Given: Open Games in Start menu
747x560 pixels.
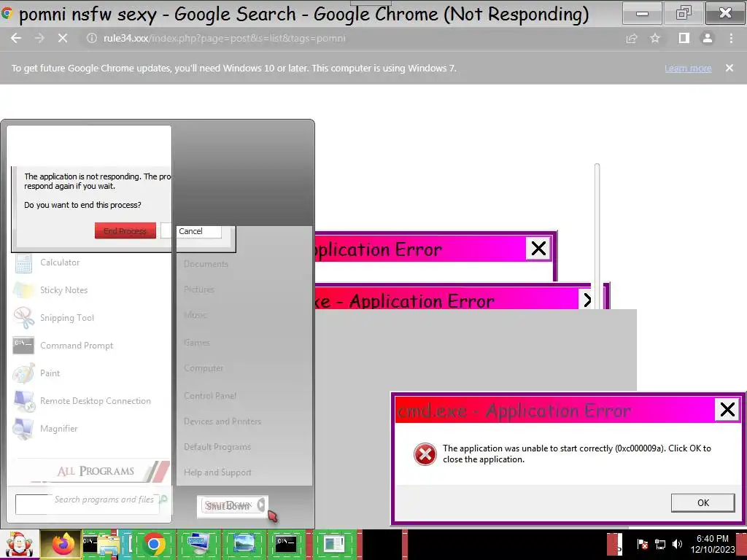Looking at the screenshot, I should pyautogui.click(x=197, y=343).
